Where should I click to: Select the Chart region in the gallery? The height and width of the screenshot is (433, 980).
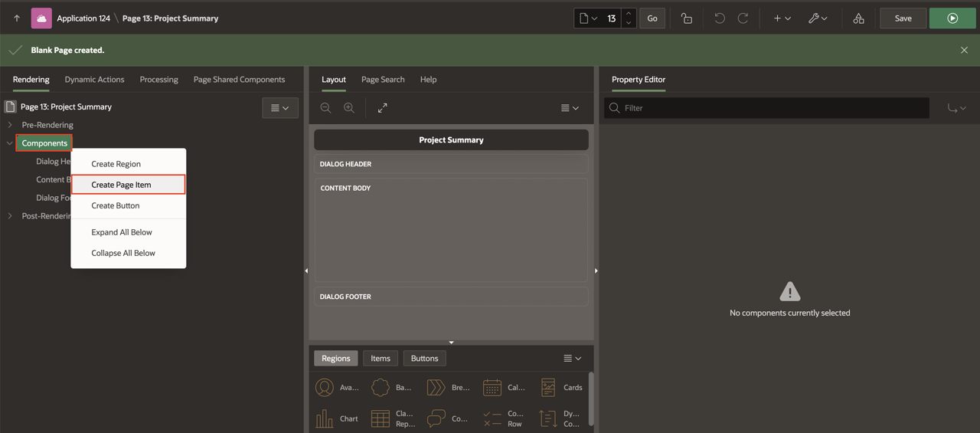(x=337, y=418)
